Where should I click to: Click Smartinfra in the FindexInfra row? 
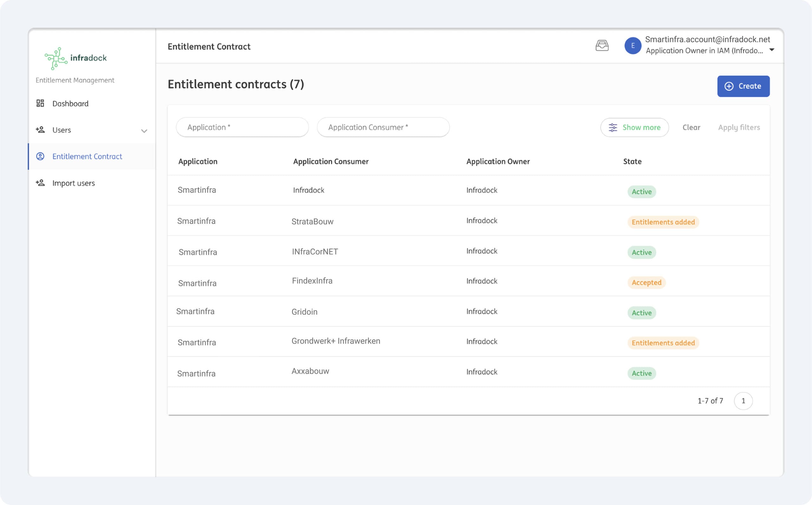pos(197,283)
